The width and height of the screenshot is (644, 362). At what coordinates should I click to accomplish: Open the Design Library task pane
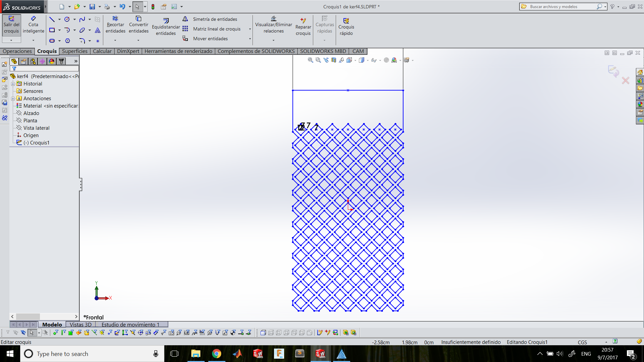pos(640,80)
